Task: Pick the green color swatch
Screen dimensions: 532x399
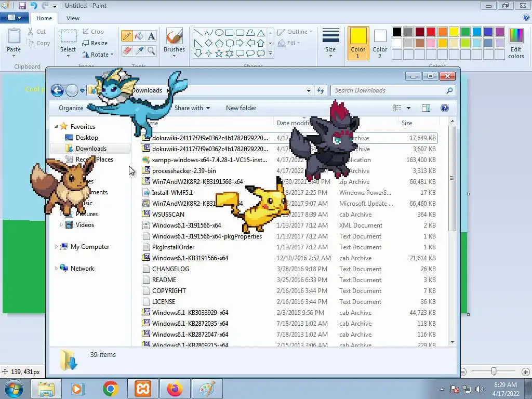Action: (465, 32)
